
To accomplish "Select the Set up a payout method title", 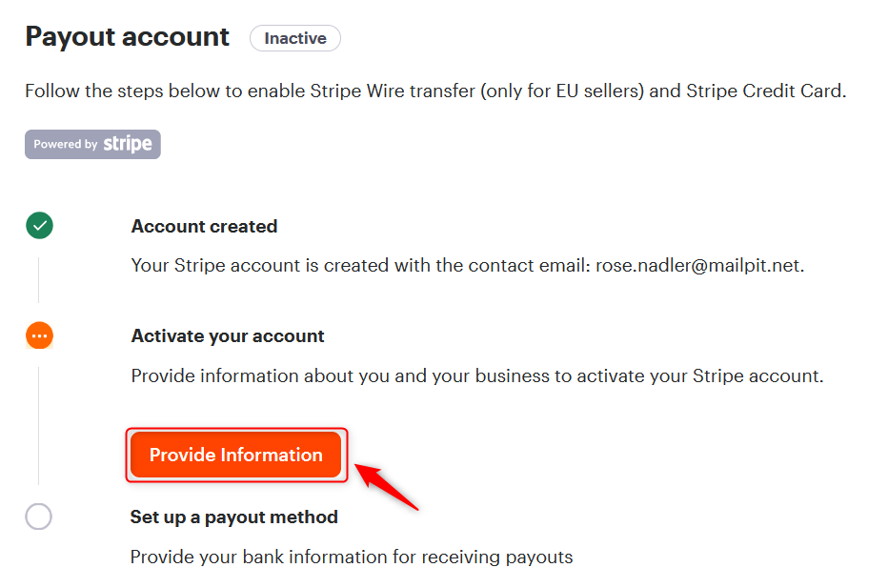I will 233,517.
